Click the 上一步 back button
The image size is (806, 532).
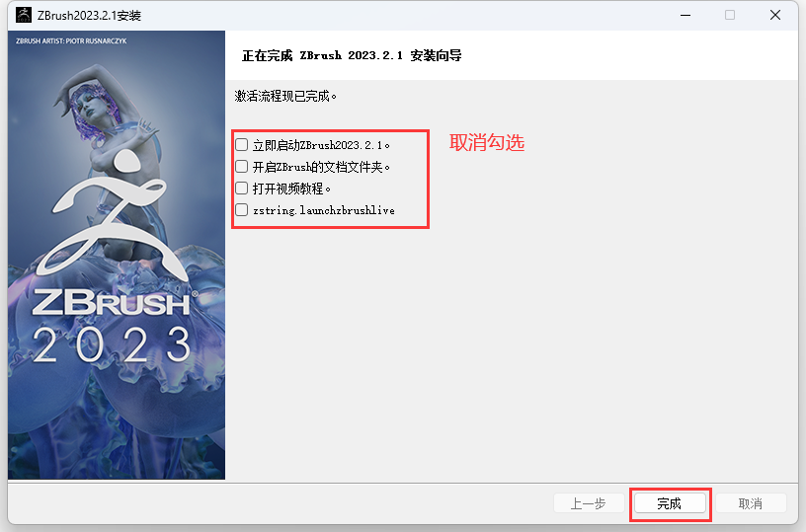tap(589, 503)
